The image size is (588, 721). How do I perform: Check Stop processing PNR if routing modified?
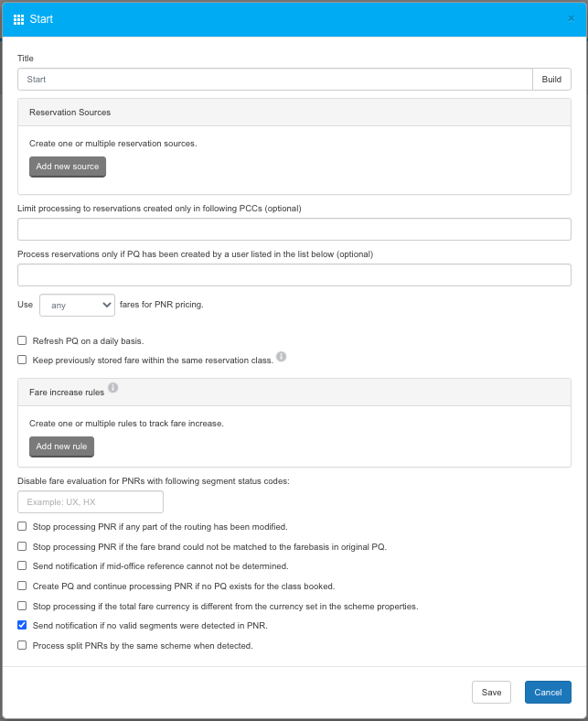tap(22, 527)
